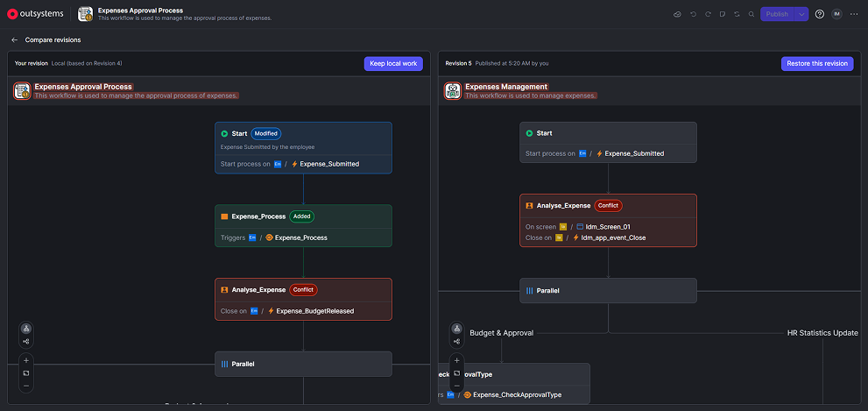Zoom in on the Revision 5 canvas

456,360
